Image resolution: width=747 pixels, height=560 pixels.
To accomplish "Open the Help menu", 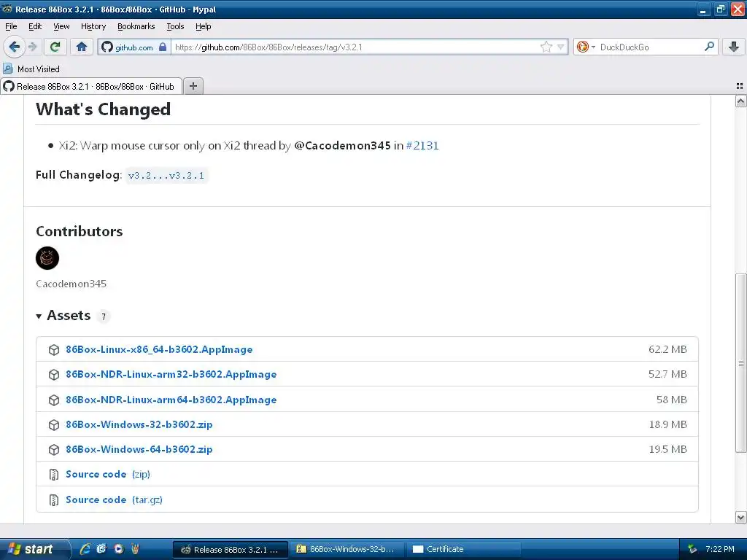I will tap(203, 26).
